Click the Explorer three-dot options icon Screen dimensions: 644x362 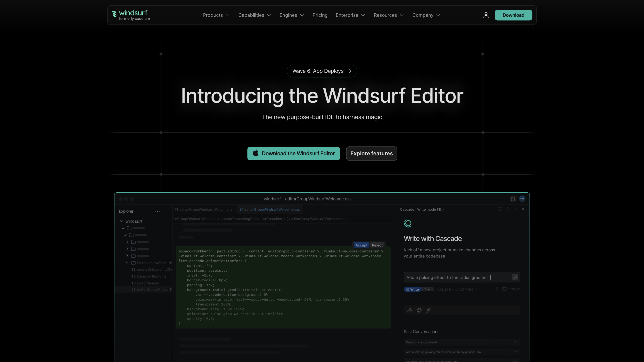(157, 211)
